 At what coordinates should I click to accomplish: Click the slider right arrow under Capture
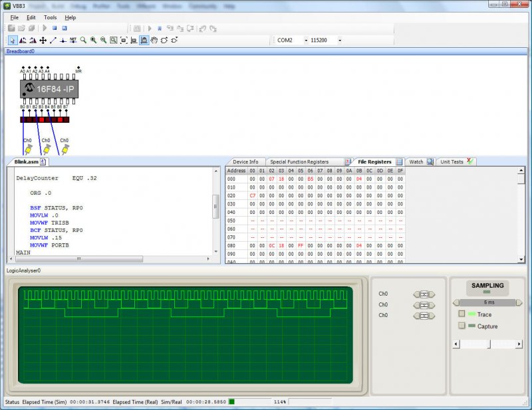tap(519, 344)
